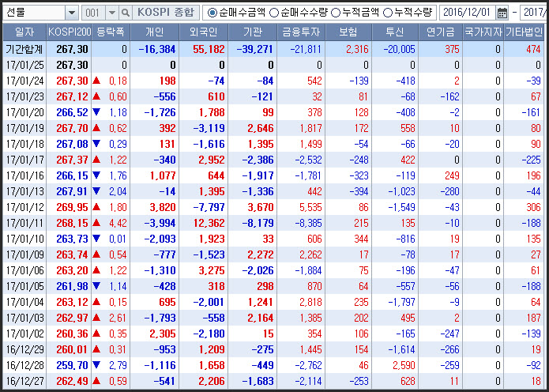The width and height of the screenshot is (549, 392).
Task: Click KOSPI200 value 259.70 on 16/12/28
Action: click(72, 365)
